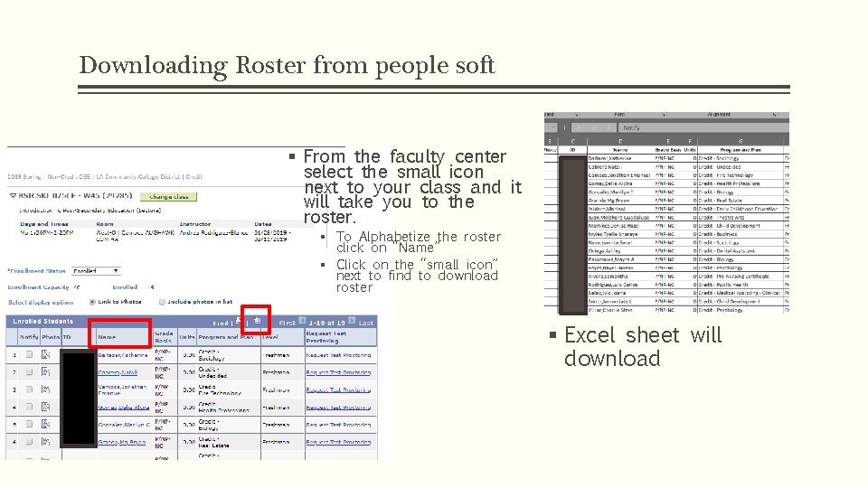Open student link Gomez,Delia Alcira in roster
Image resolution: width=868 pixels, height=488 pixels.
(124, 408)
